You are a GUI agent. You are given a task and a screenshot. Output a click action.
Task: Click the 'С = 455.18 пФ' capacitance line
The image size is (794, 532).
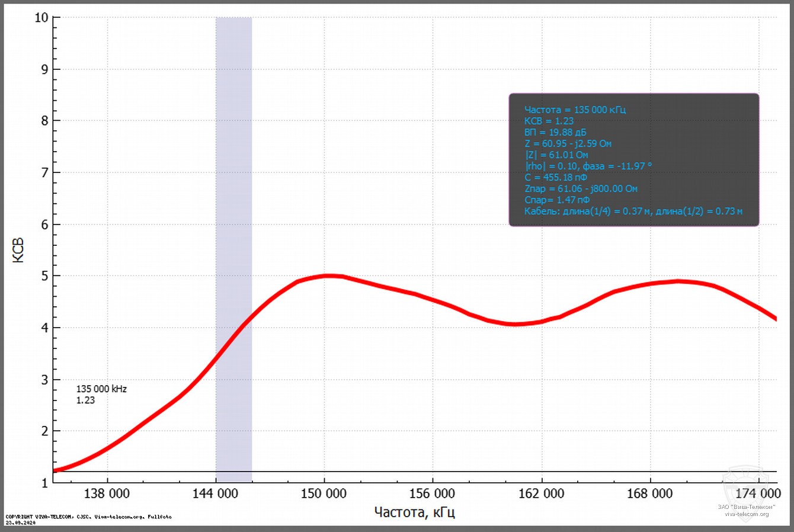pos(555,177)
